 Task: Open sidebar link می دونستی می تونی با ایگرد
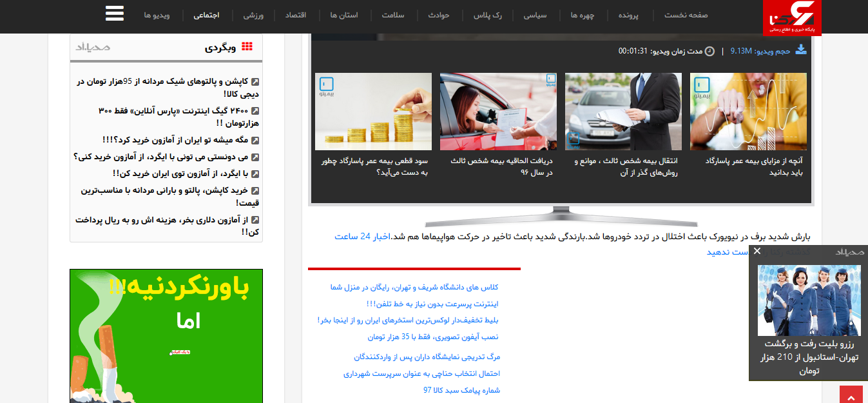[161, 157]
